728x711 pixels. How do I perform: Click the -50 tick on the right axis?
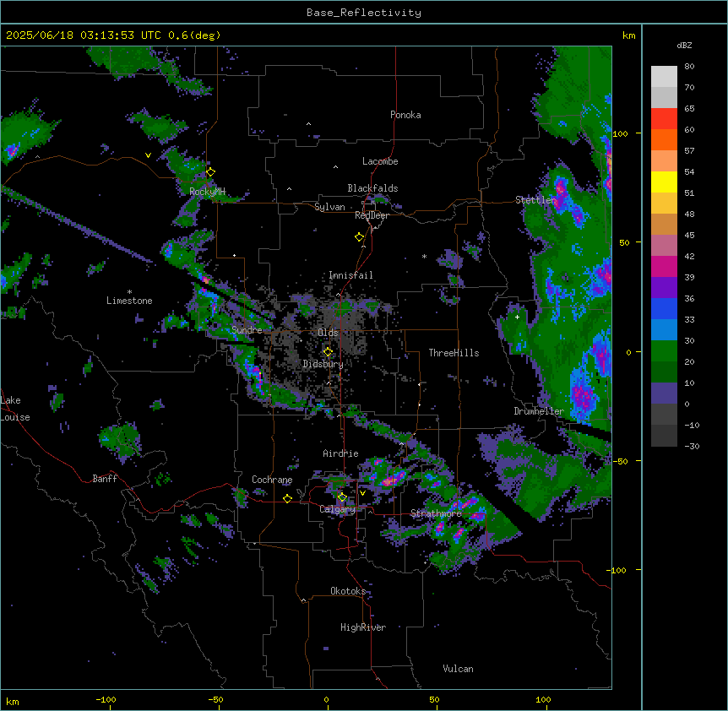619,461
